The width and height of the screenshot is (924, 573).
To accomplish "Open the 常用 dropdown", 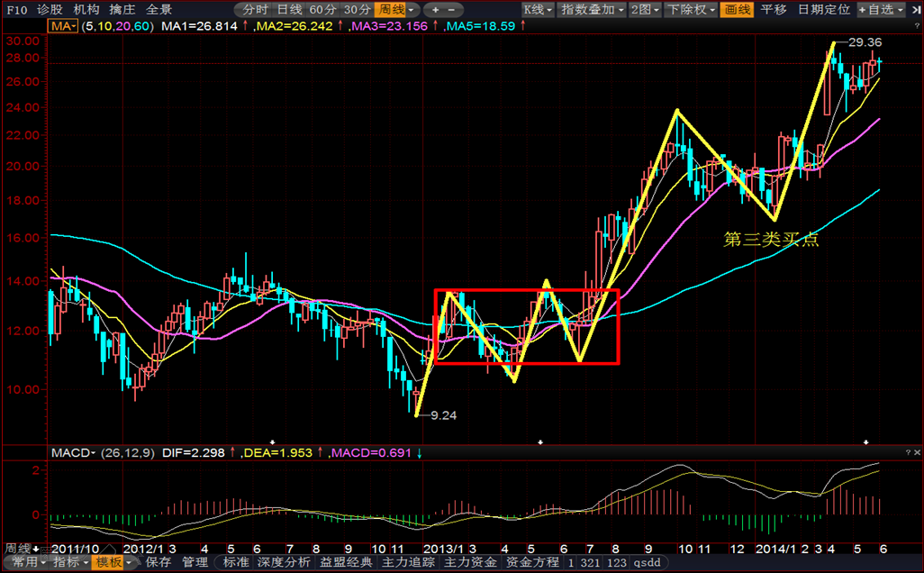I will (28, 562).
